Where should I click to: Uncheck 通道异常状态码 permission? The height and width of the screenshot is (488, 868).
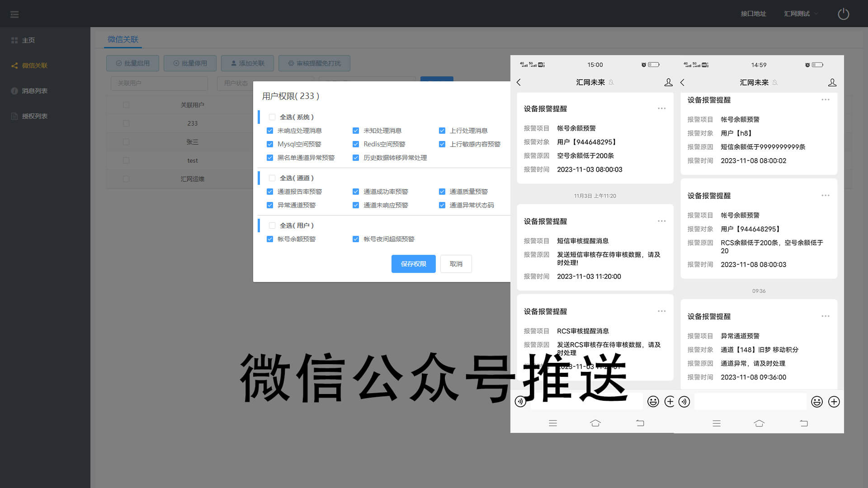442,205
